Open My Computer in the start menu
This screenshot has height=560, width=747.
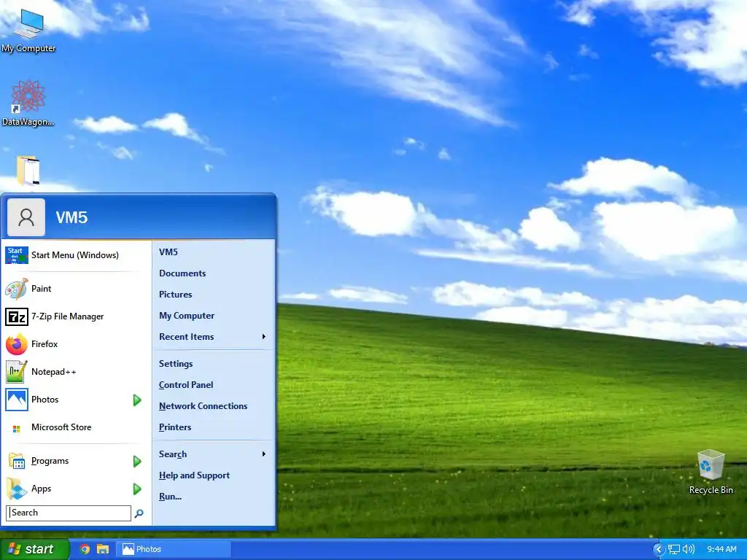tap(187, 316)
